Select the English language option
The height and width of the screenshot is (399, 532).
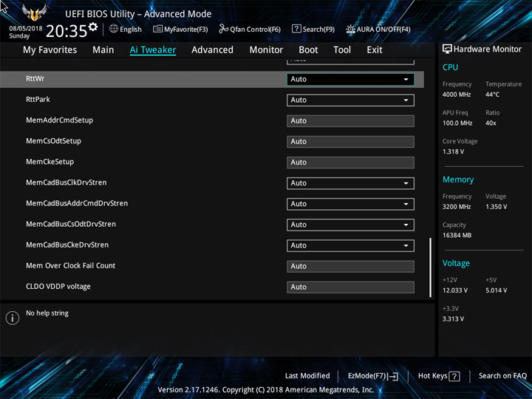tap(130, 29)
